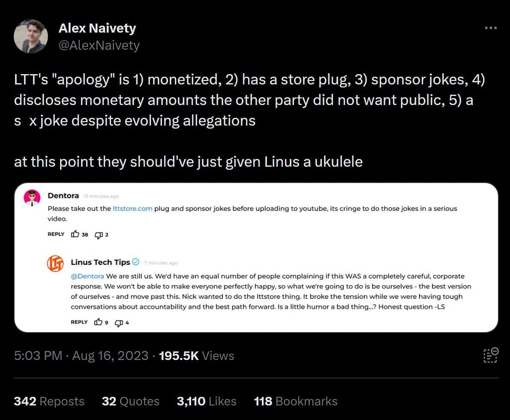
Task: Open the tweet options ellipsis menu
Action: coord(490,27)
